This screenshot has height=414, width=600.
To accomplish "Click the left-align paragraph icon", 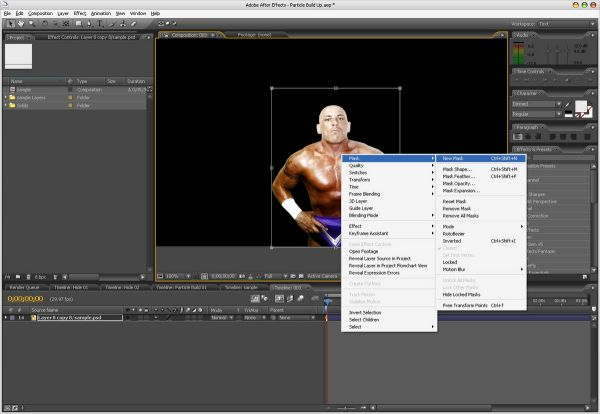I will (x=518, y=137).
